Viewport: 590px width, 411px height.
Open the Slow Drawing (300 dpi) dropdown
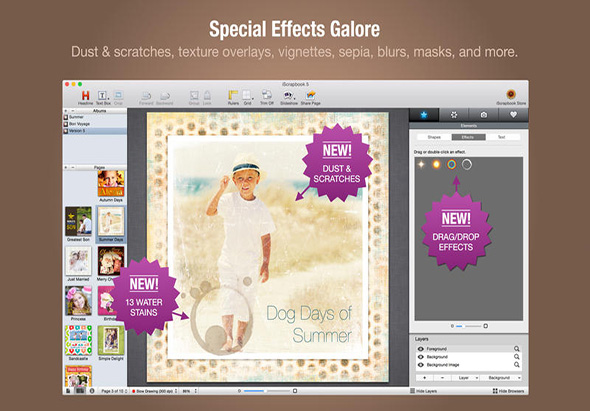pos(154,391)
